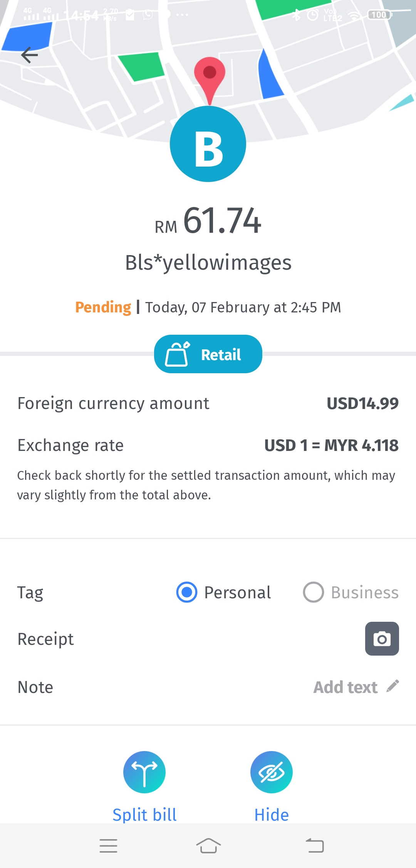
Task: Tap the Pending status label
Action: coord(103,307)
